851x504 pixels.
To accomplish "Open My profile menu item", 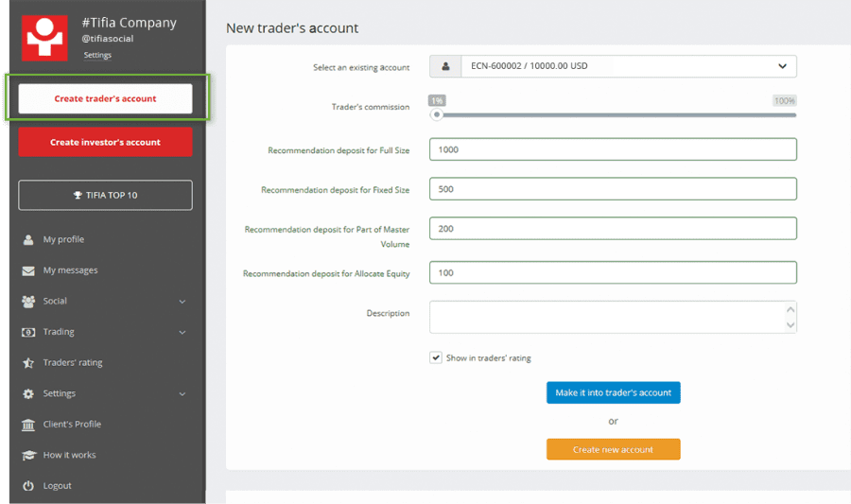I will pos(63,239).
